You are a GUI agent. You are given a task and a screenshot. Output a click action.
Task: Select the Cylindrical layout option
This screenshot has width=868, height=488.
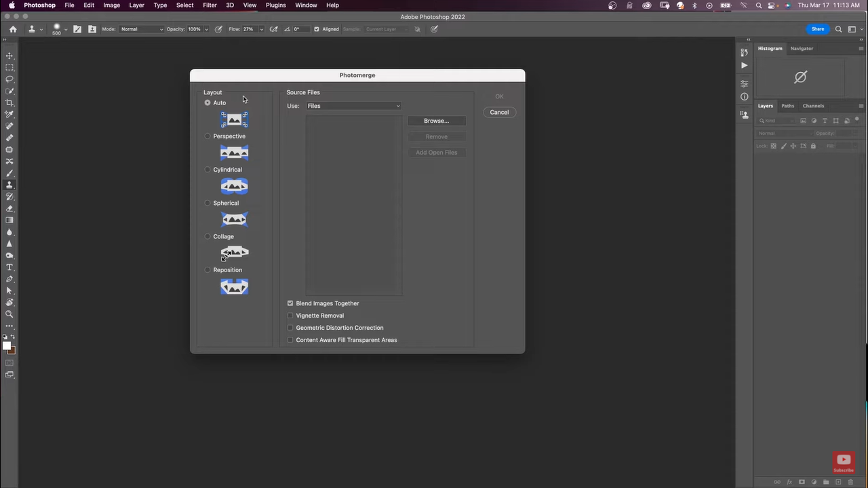tap(208, 170)
